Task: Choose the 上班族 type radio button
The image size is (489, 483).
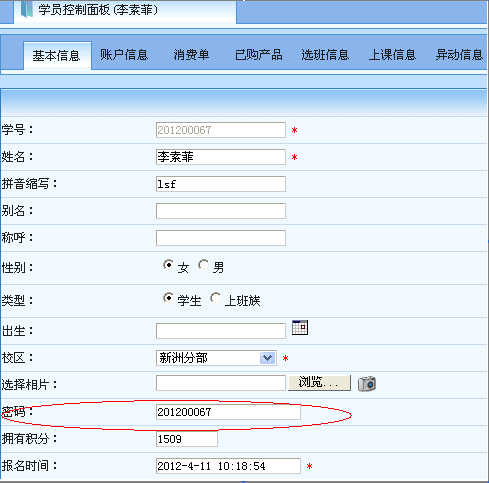Action: click(215, 298)
